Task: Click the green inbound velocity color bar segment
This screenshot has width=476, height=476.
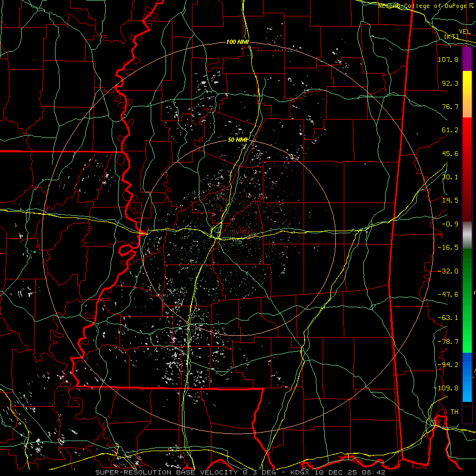Action: pyautogui.click(x=467, y=300)
